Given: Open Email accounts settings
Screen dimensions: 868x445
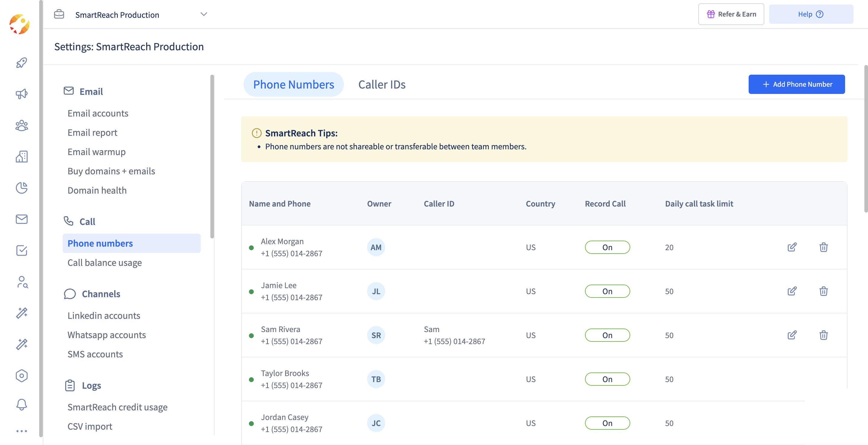Looking at the screenshot, I should [98, 113].
